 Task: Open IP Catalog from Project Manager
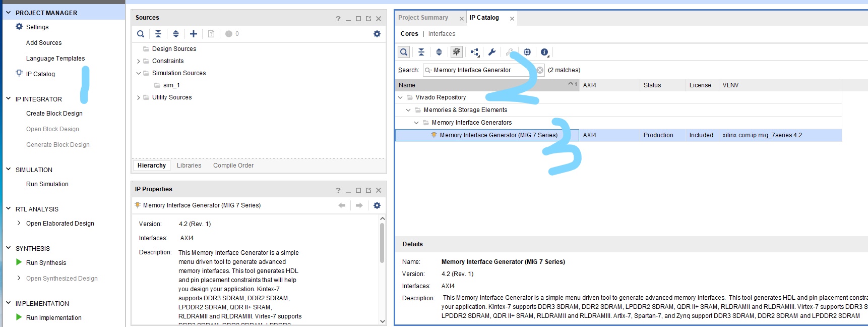pyautogui.click(x=40, y=74)
